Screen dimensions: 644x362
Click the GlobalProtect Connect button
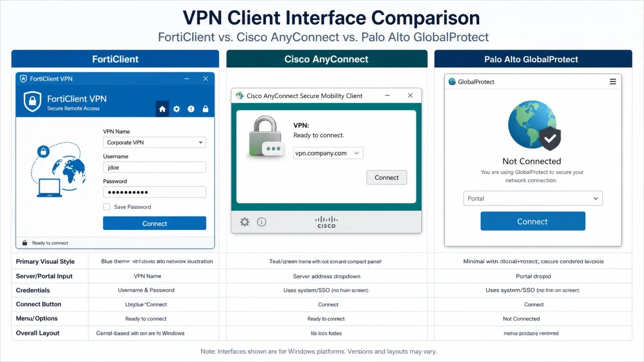(x=533, y=221)
